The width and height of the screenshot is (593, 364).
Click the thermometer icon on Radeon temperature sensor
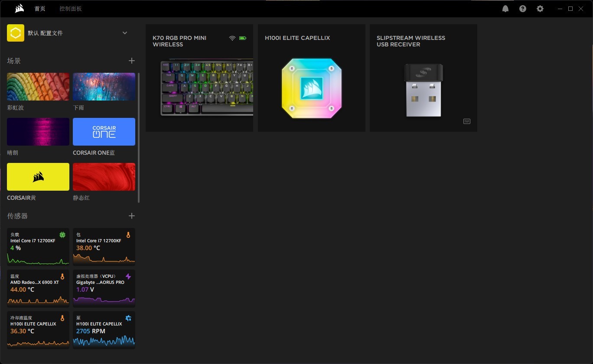point(62,276)
